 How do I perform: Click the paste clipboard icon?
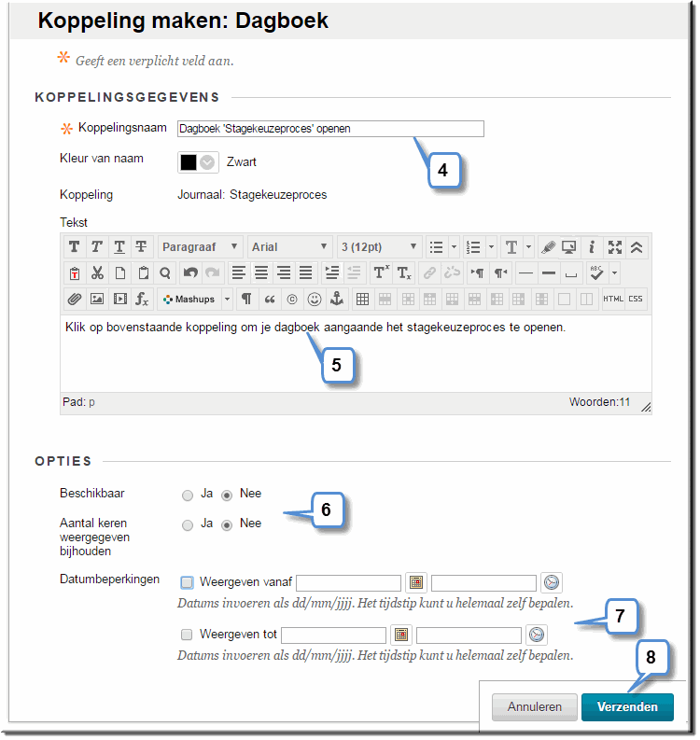coord(143,273)
